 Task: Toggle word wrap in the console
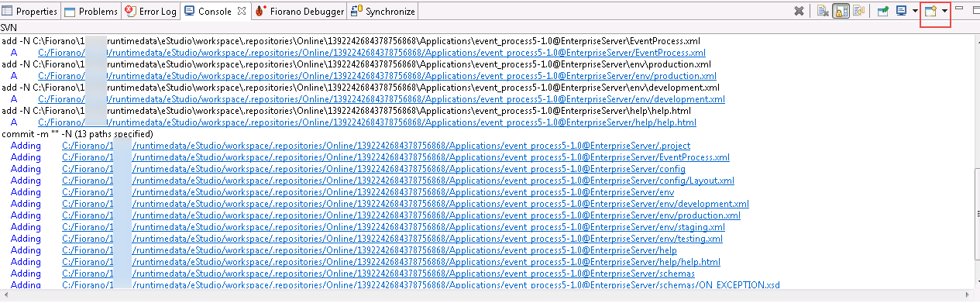click(x=858, y=11)
